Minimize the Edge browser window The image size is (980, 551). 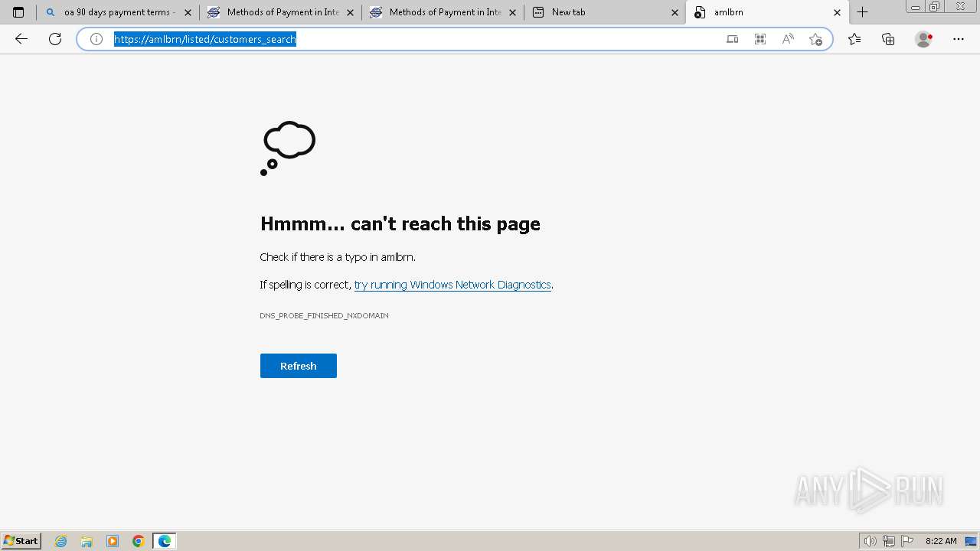pyautogui.click(x=916, y=7)
